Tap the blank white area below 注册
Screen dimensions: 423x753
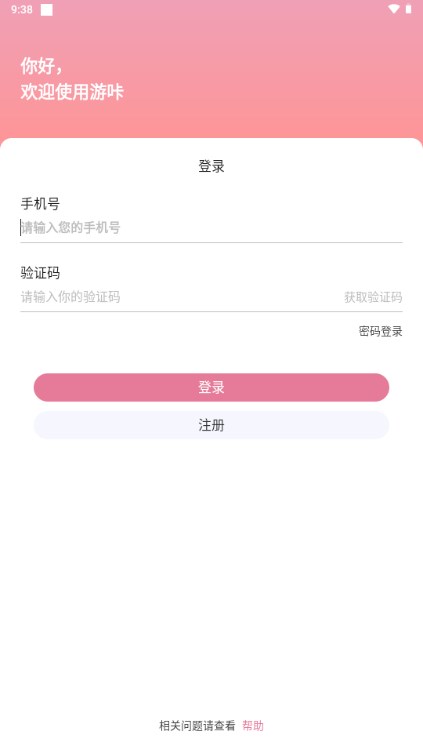(211, 576)
